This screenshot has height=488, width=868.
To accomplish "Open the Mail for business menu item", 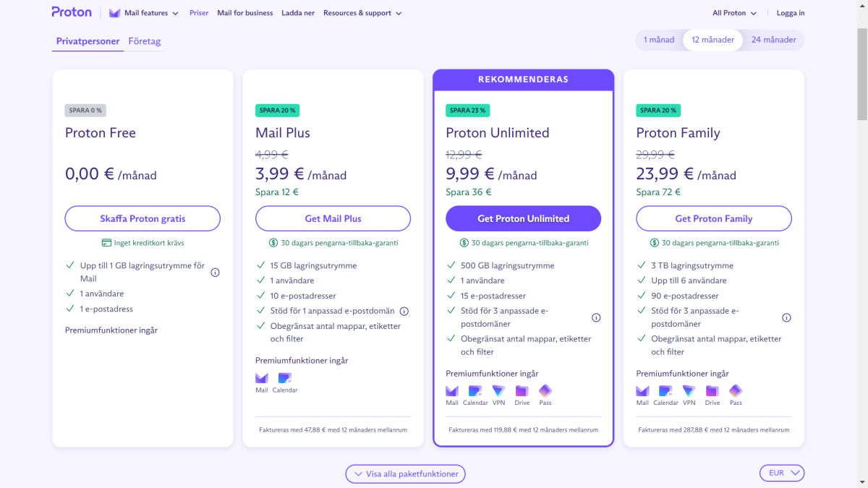I will (x=244, y=13).
